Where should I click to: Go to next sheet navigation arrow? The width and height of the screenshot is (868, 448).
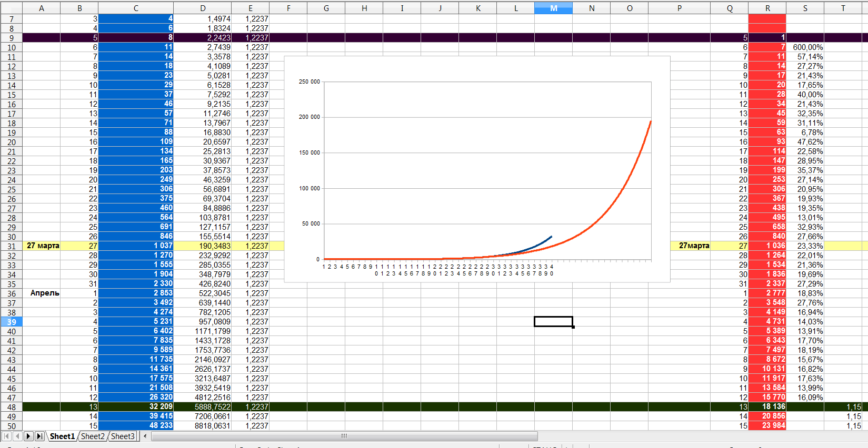pos(28,436)
